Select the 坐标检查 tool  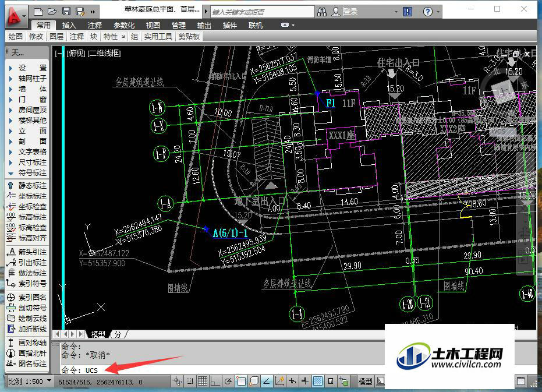(x=27, y=207)
